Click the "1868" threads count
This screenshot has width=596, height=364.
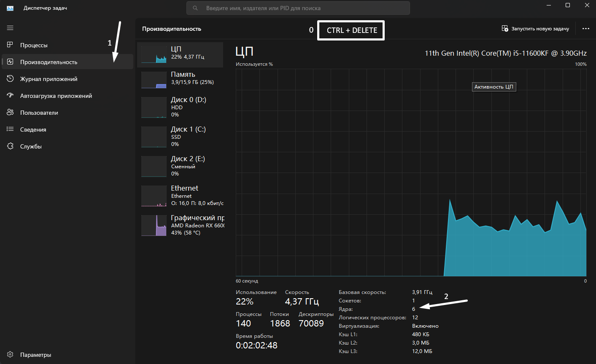click(280, 324)
